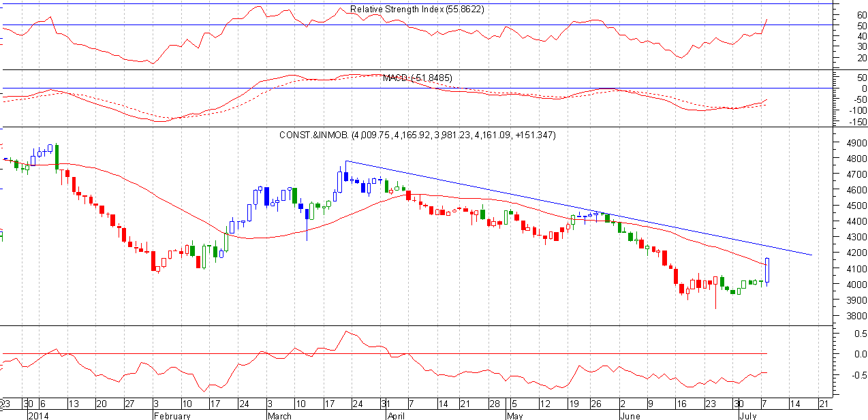Click the Relative Strength Index (55.8622) title
Viewport: 868px width, 420px height.
pyautogui.click(x=417, y=10)
